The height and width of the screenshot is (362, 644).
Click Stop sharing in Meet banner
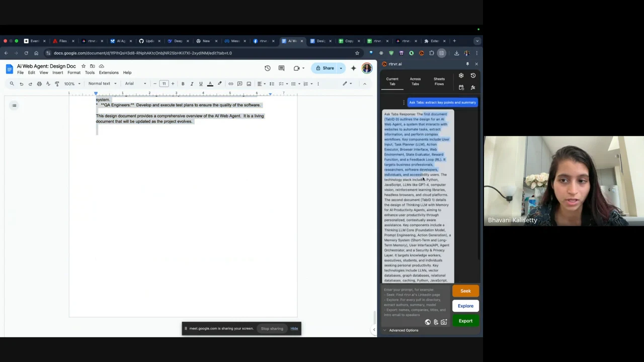(272, 329)
